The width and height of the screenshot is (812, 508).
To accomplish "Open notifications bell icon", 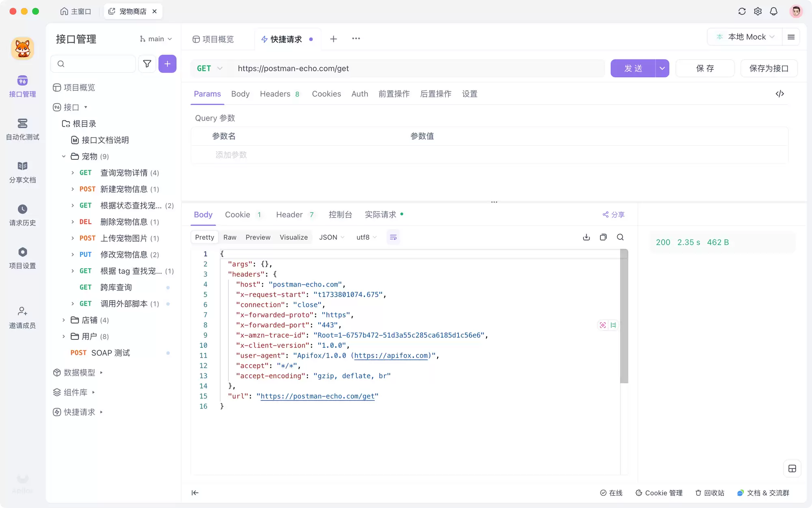I will [773, 11].
